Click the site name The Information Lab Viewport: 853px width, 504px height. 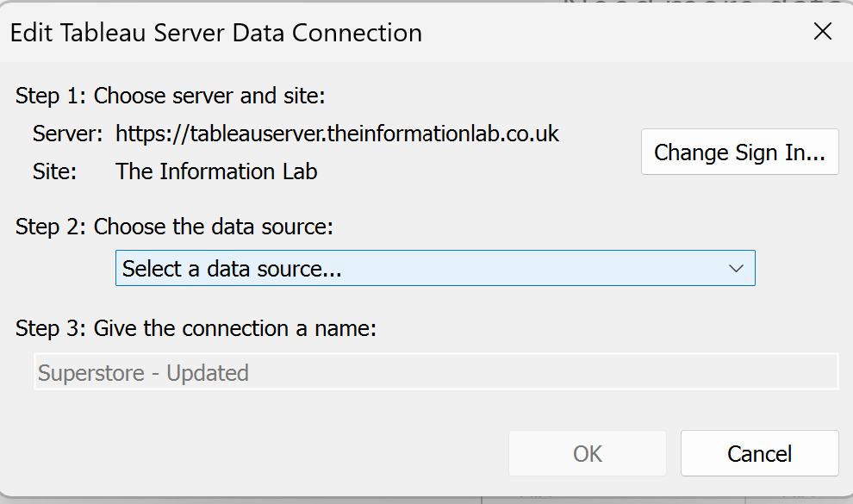pyautogui.click(x=216, y=171)
